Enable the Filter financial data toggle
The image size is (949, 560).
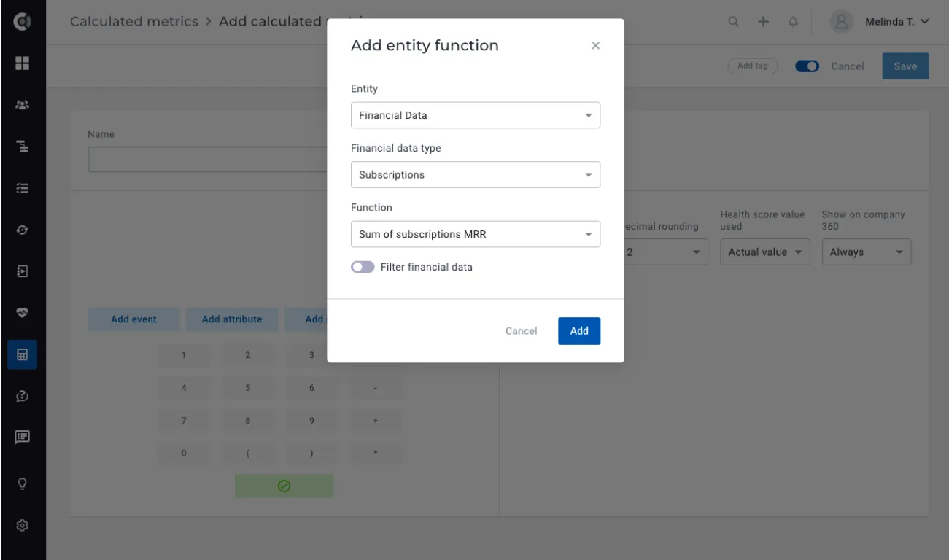pos(363,267)
